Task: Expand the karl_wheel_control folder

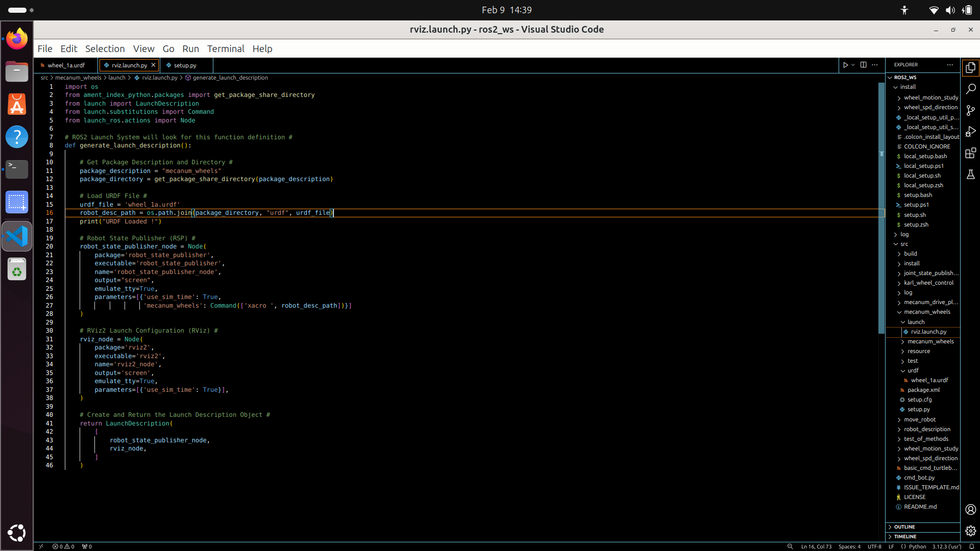Action: 923,283
